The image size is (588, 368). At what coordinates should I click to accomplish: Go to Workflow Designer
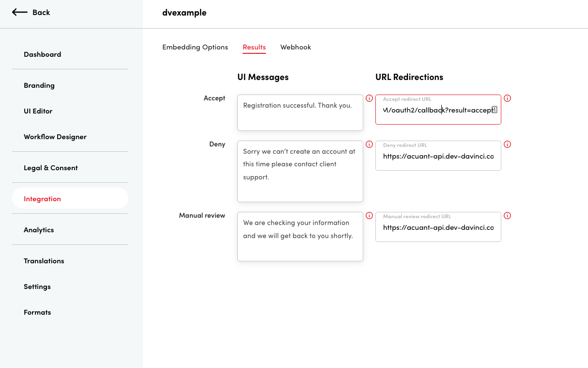[x=55, y=137]
